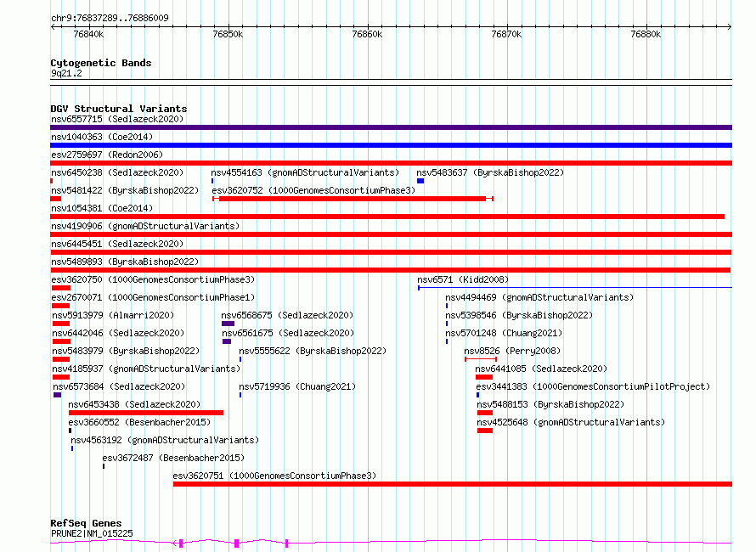Click nsv4190906 gnomAD variant label
This screenshot has width=756, height=552.
coord(145,226)
